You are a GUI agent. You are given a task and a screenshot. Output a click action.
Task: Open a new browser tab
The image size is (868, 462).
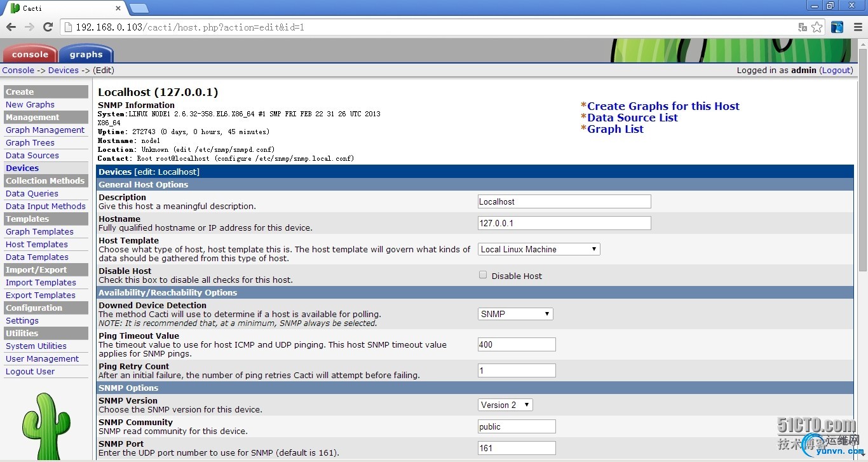click(x=139, y=8)
